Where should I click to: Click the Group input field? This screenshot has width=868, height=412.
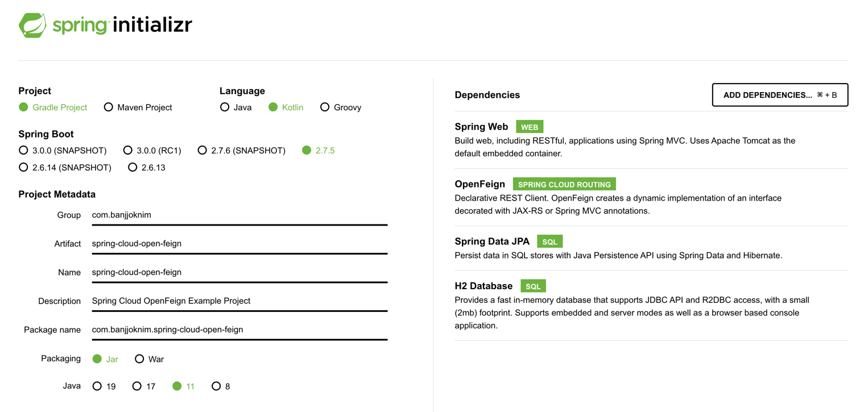pos(239,215)
